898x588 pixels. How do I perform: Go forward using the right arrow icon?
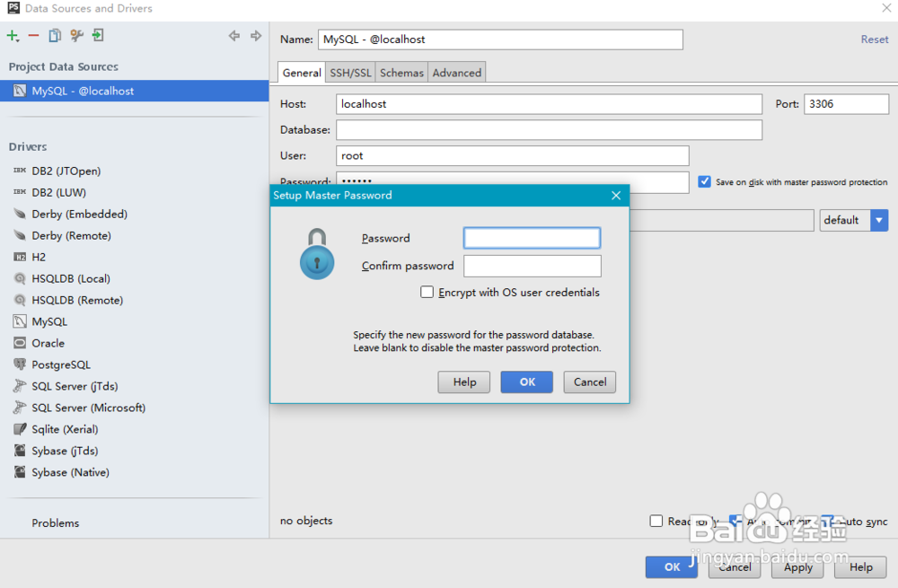click(x=255, y=36)
